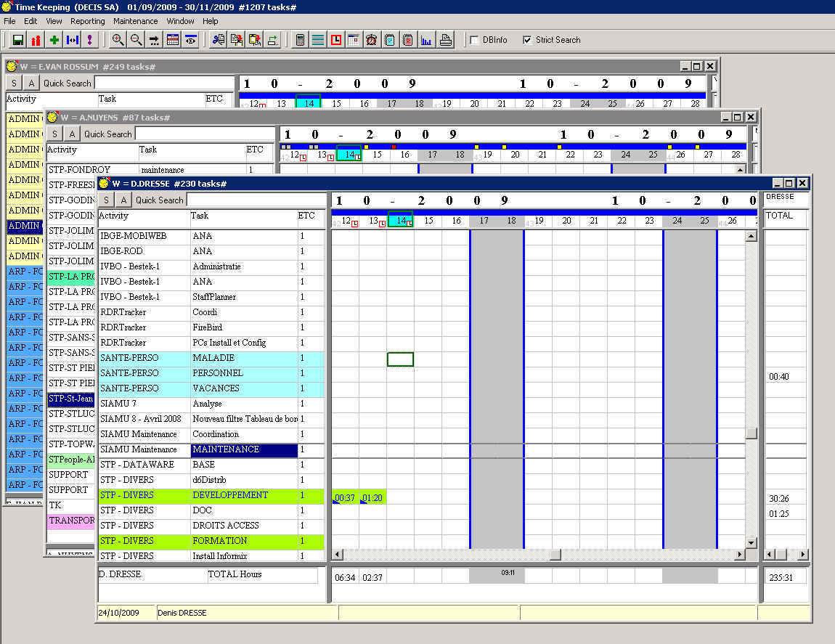
Task: Click the A button in A.NUYENS window
Action: pyautogui.click(x=71, y=134)
